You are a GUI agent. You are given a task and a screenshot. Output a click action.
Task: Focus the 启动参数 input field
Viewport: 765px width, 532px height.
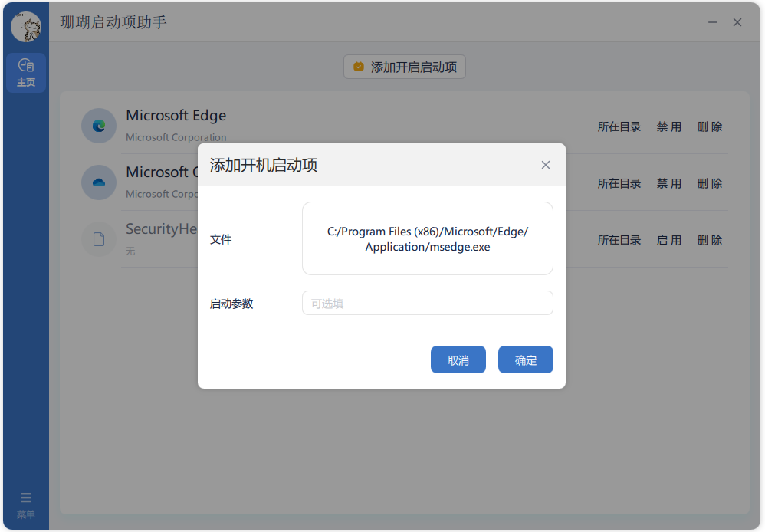428,303
